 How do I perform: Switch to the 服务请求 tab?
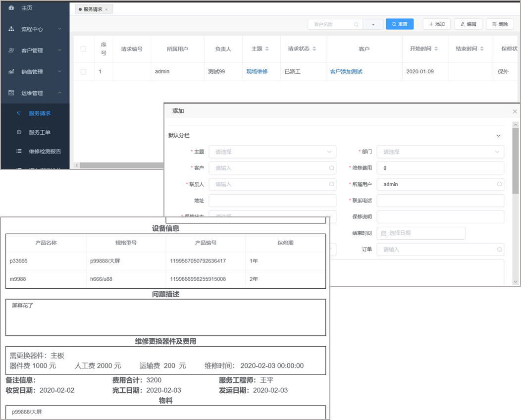click(93, 8)
